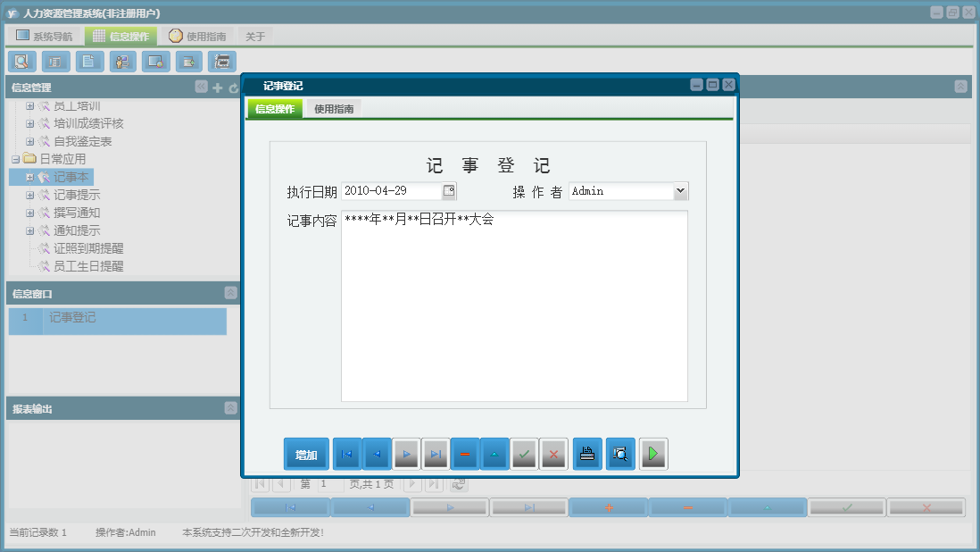Viewport: 980px width, 552px height.
Task: Switch to main 信息操作 tab
Action: (121, 37)
